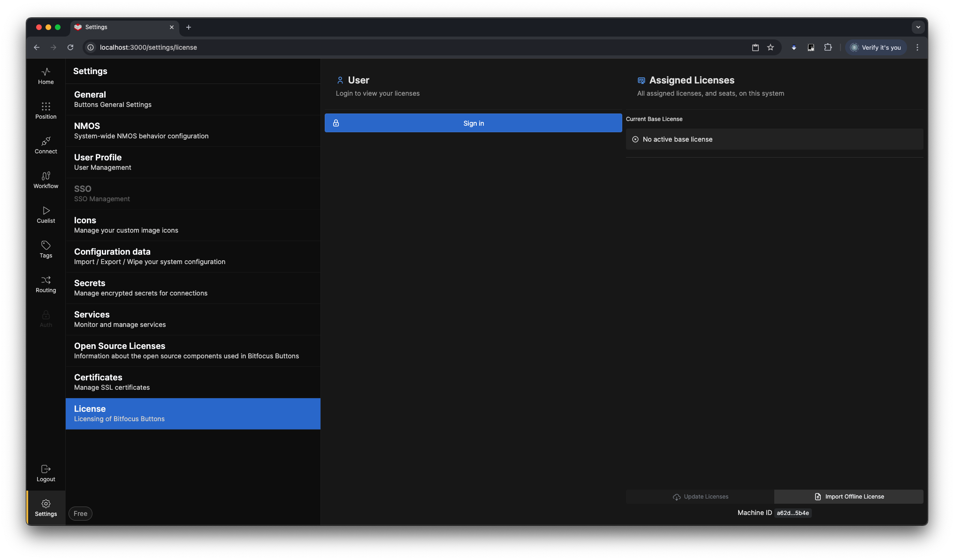View site information icon
Screen dimensions: 954x560
(x=91, y=47)
